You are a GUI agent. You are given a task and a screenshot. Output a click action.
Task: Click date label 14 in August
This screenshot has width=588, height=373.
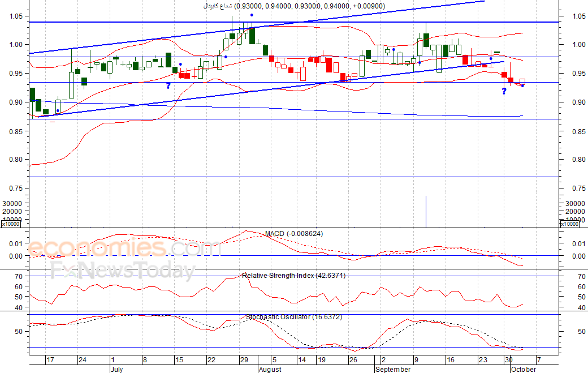tap(301, 360)
